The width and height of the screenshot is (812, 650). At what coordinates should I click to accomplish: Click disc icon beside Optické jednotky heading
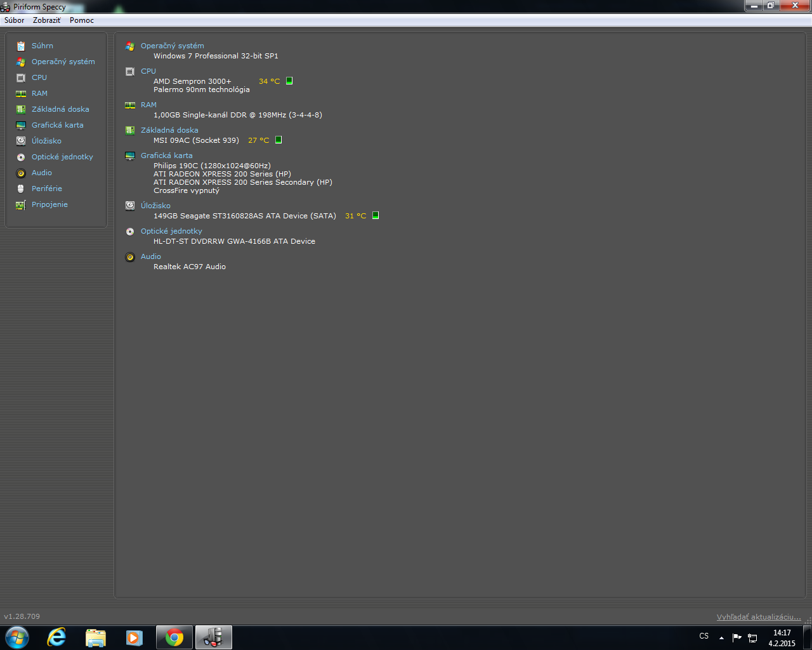coord(130,231)
